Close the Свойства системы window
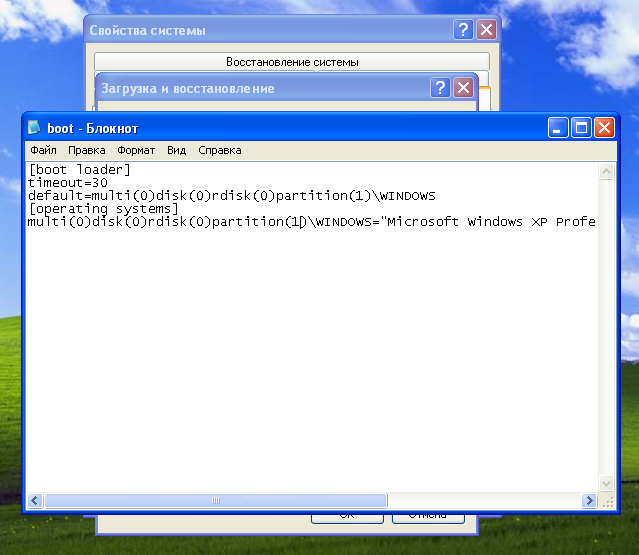The height and width of the screenshot is (555, 639). (486, 30)
